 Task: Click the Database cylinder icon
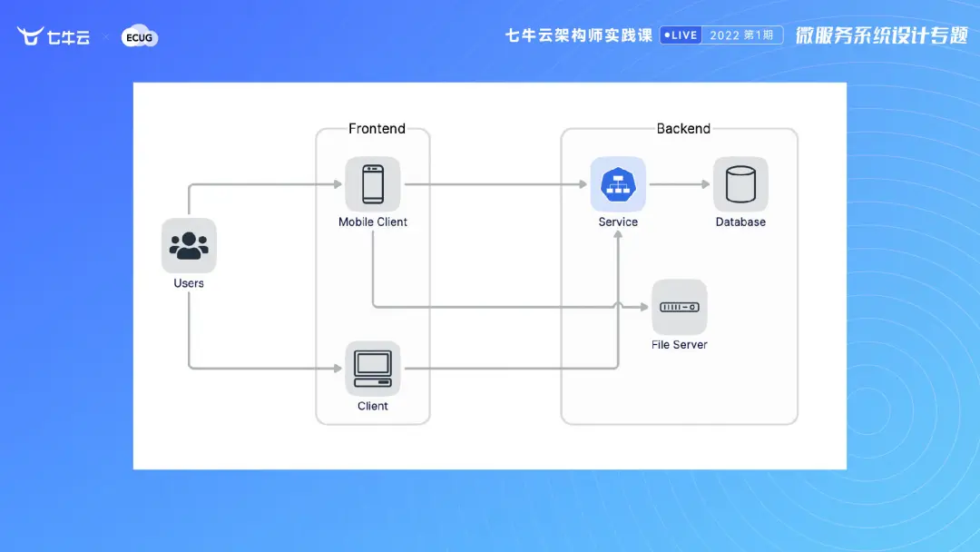click(740, 184)
